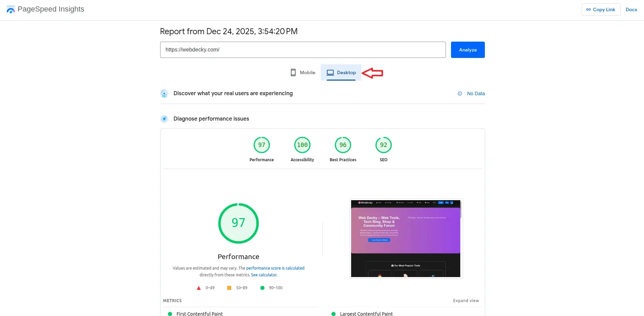Click the PageSpeed Insights logo
644x316 pixels.
pyautogui.click(x=10, y=9)
